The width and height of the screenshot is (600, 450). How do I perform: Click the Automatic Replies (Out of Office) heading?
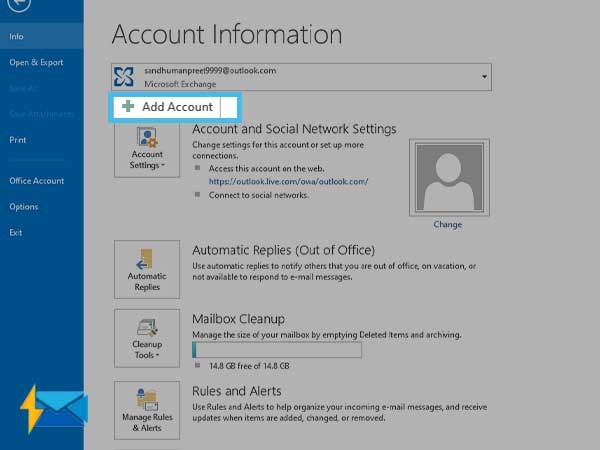(284, 250)
